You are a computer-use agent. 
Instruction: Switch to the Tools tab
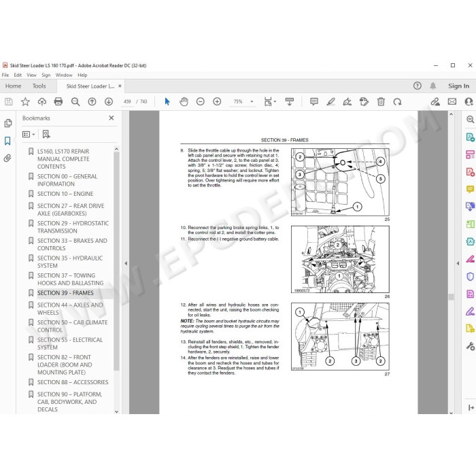click(39, 86)
